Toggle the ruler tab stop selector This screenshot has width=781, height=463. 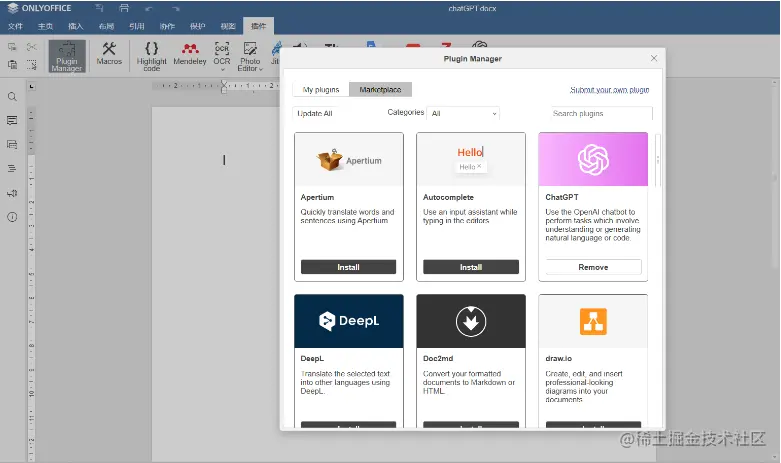[x=31, y=87]
